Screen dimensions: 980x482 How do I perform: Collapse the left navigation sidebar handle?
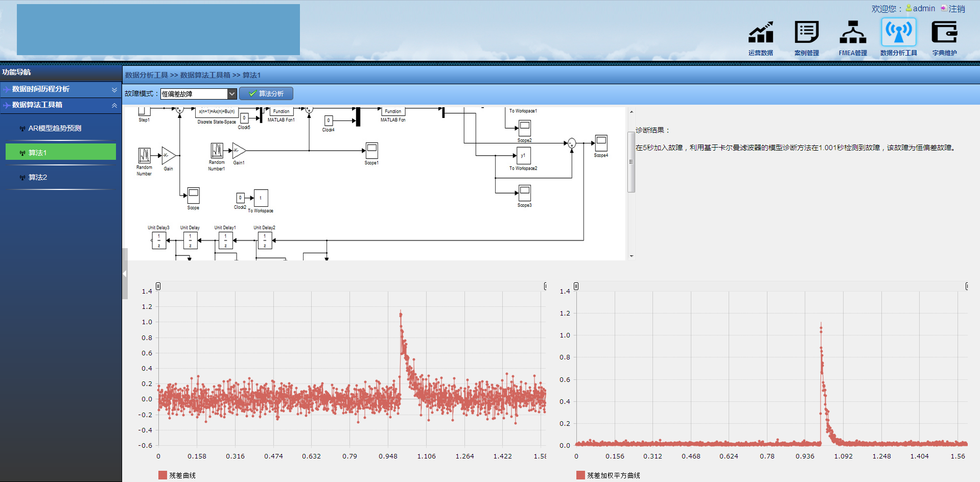point(125,274)
